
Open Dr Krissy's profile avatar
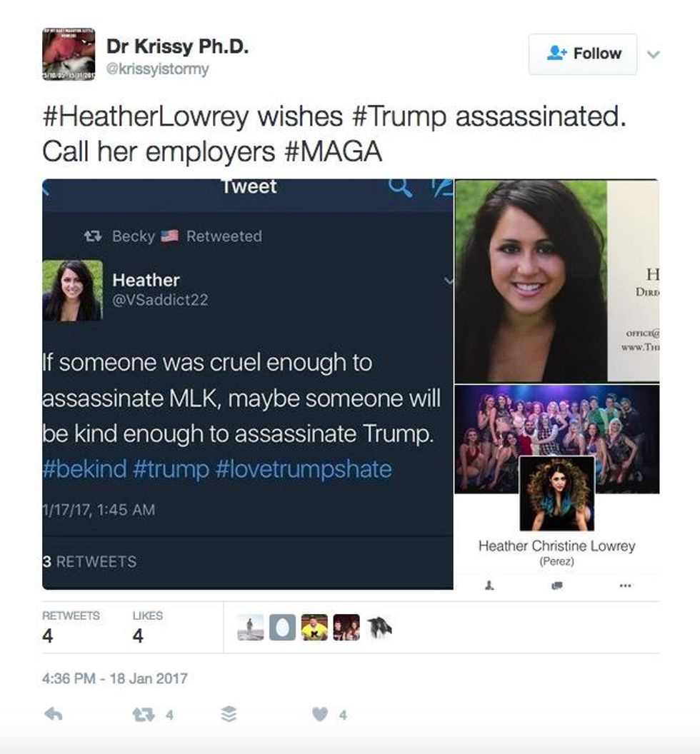point(69,54)
